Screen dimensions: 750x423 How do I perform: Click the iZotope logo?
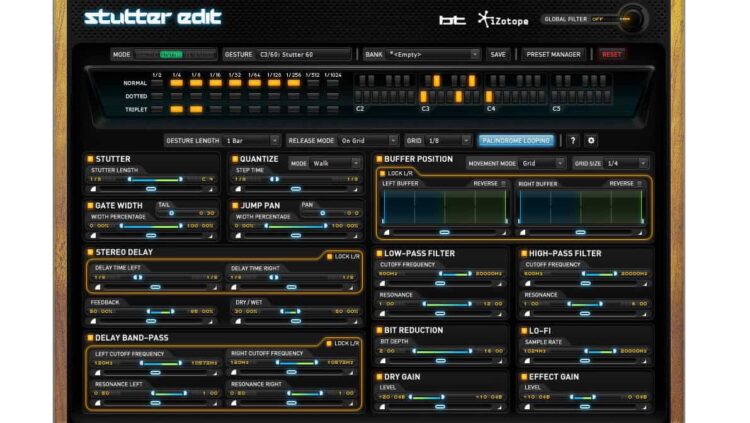(503, 20)
